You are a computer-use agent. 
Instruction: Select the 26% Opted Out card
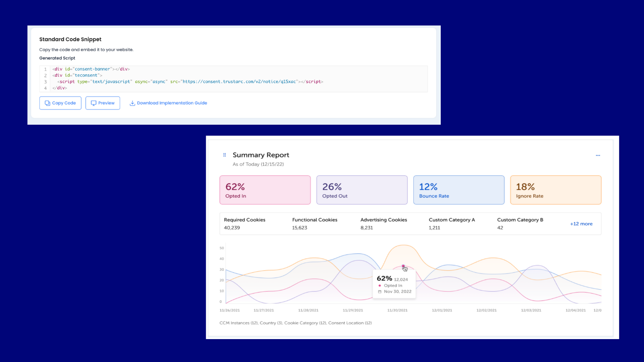point(362,190)
